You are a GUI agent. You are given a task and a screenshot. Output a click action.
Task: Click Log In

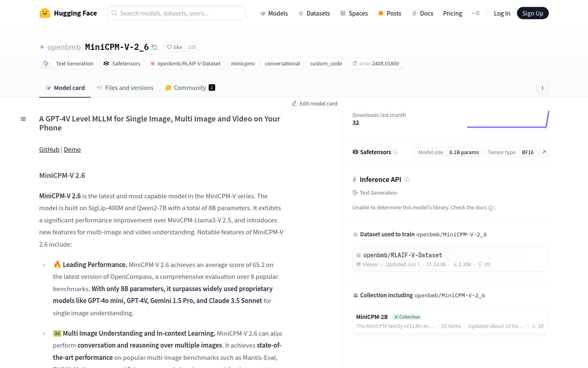[x=502, y=13]
